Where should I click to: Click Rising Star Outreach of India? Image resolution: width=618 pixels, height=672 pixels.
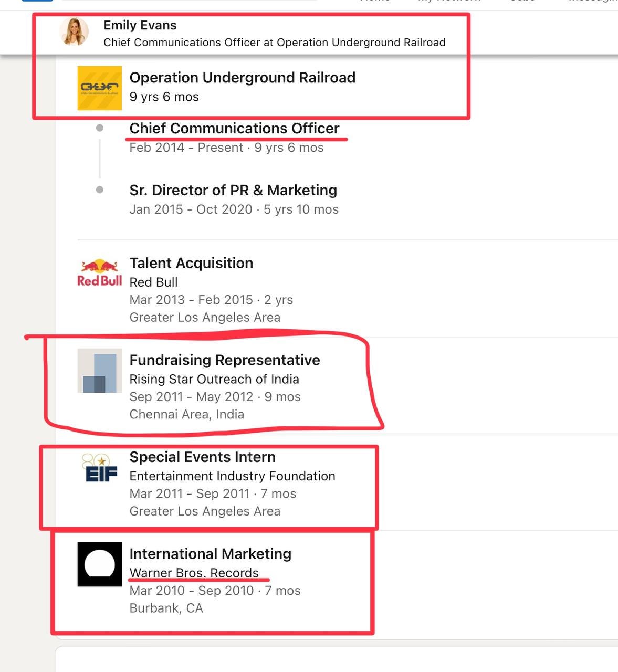[x=214, y=379]
